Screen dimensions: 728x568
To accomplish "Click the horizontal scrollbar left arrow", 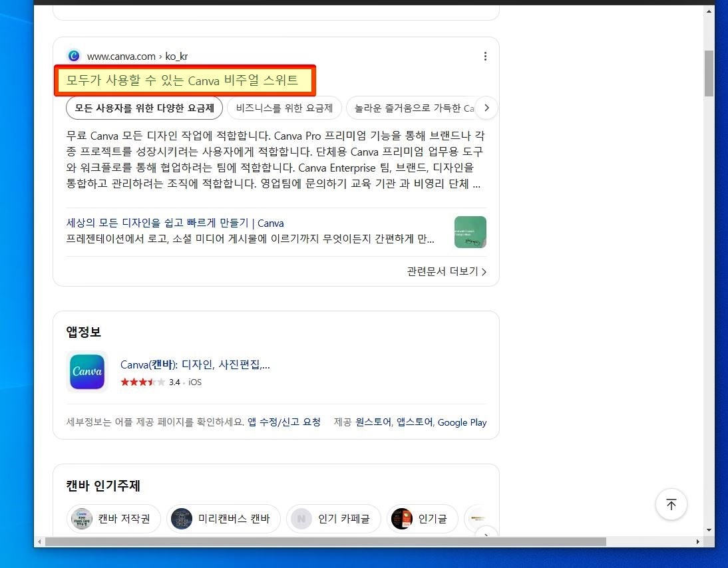I will (x=39, y=541).
